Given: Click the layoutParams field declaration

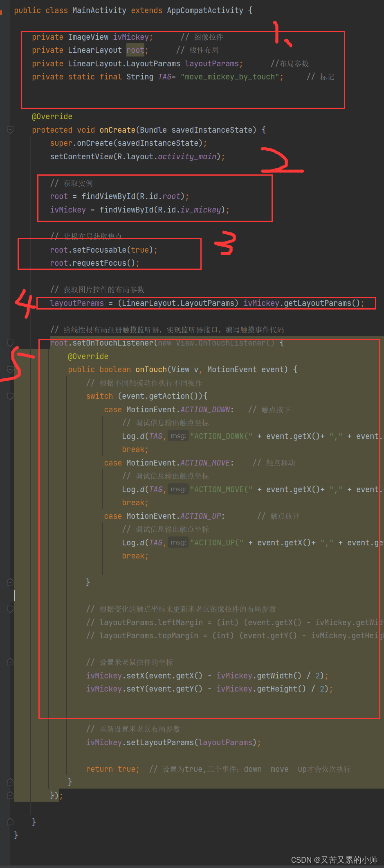Looking at the screenshot, I should [212, 64].
